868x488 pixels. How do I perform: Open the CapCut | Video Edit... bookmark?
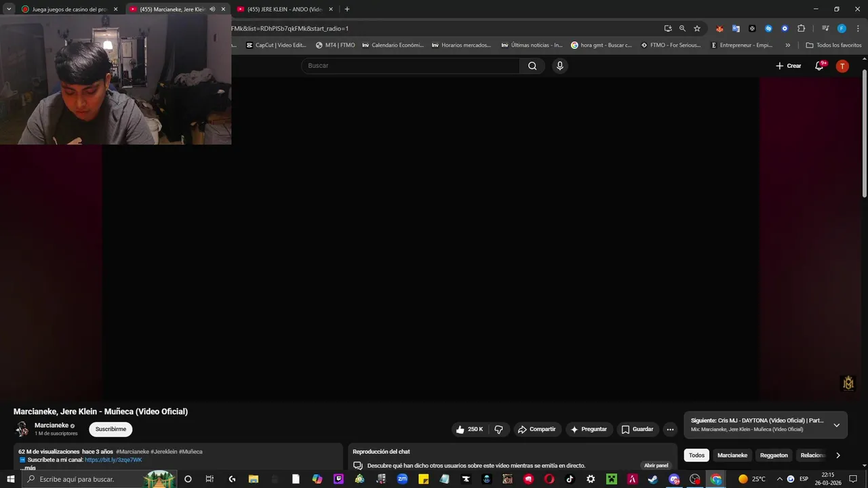click(x=276, y=45)
